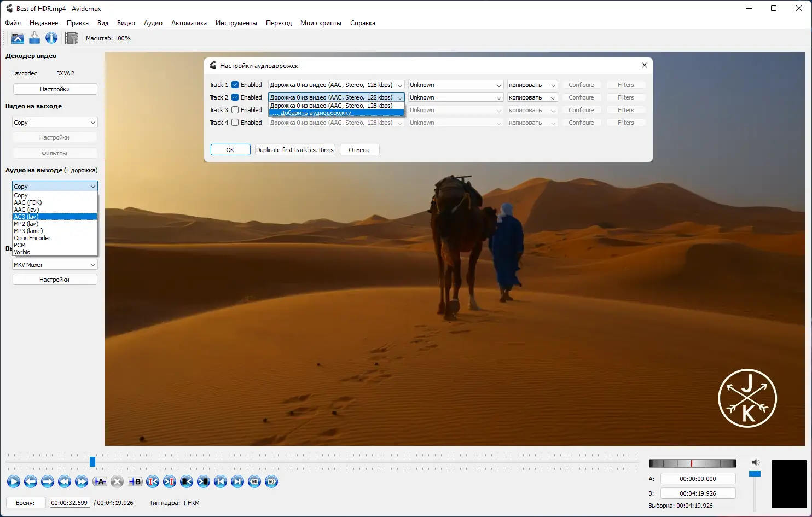
Task: Disable the Track 1 Enabled checkbox
Action: (x=235, y=85)
